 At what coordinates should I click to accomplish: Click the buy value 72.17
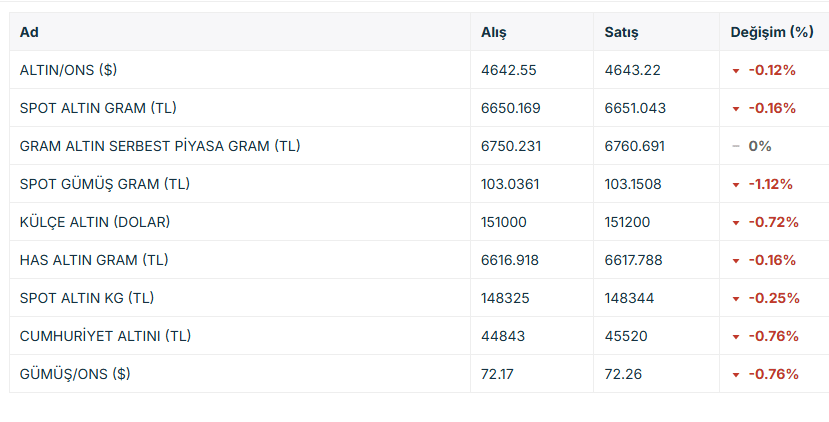(497, 374)
